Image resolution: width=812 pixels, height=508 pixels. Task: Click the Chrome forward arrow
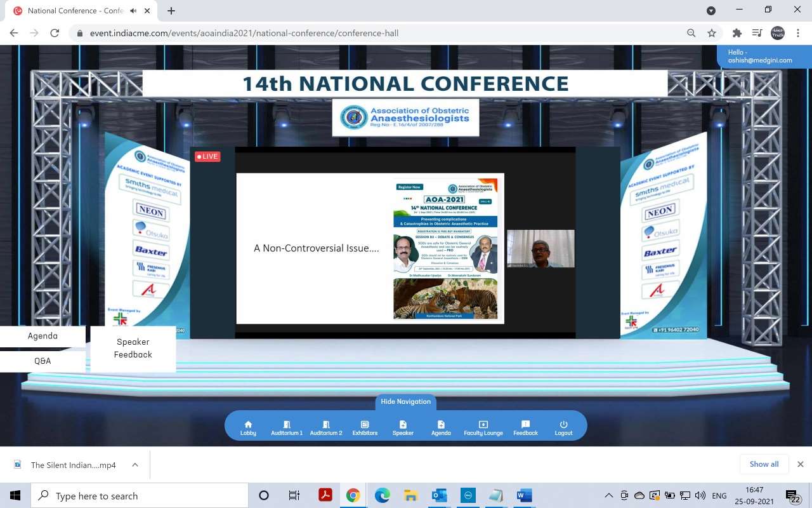(x=34, y=33)
